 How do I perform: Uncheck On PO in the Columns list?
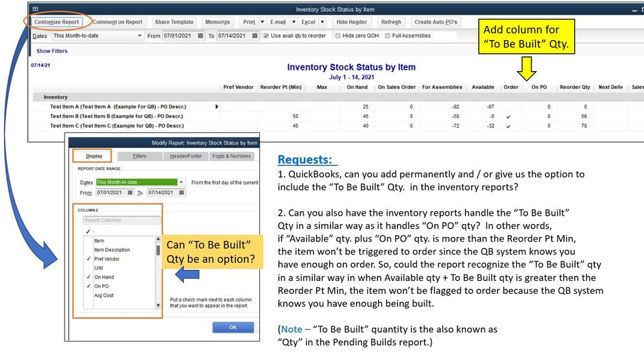pyautogui.click(x=88, y=286)
